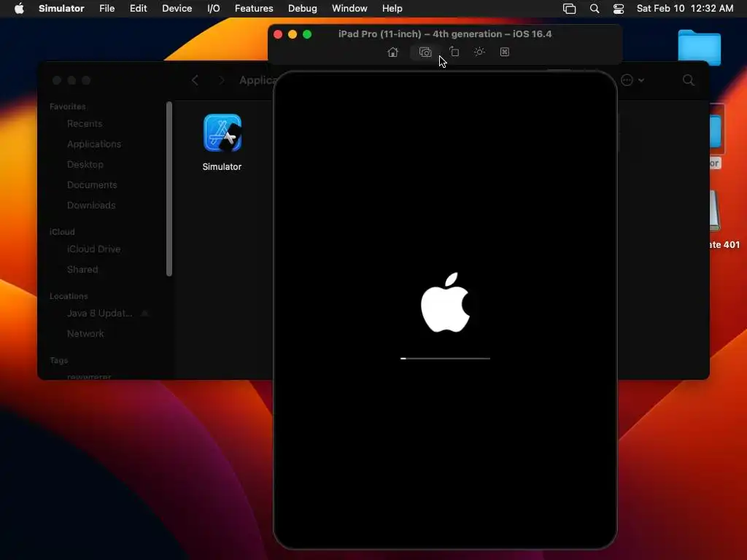747x560 pixels.
Task: Eject the Java 8 Update volume
Action: pyautogui.click(x=145, y=314)
